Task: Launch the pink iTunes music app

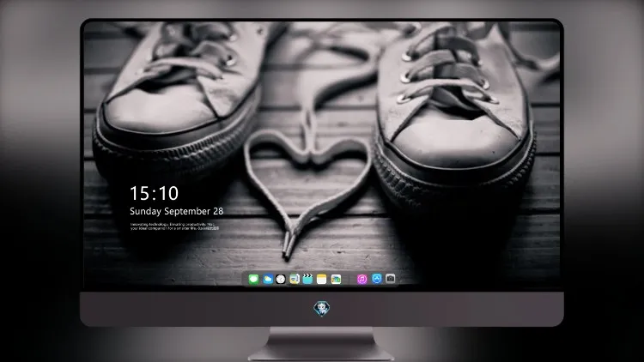Action: pos(361,279)
